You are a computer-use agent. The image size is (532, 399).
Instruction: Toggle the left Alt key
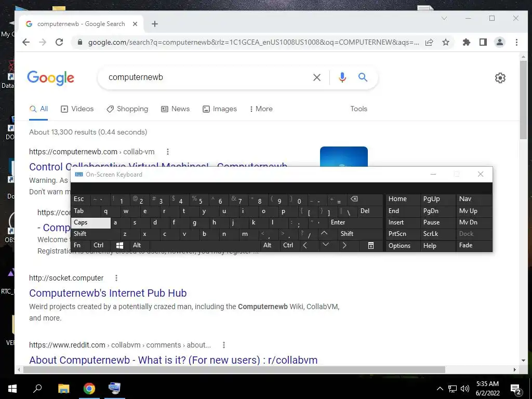139,245
